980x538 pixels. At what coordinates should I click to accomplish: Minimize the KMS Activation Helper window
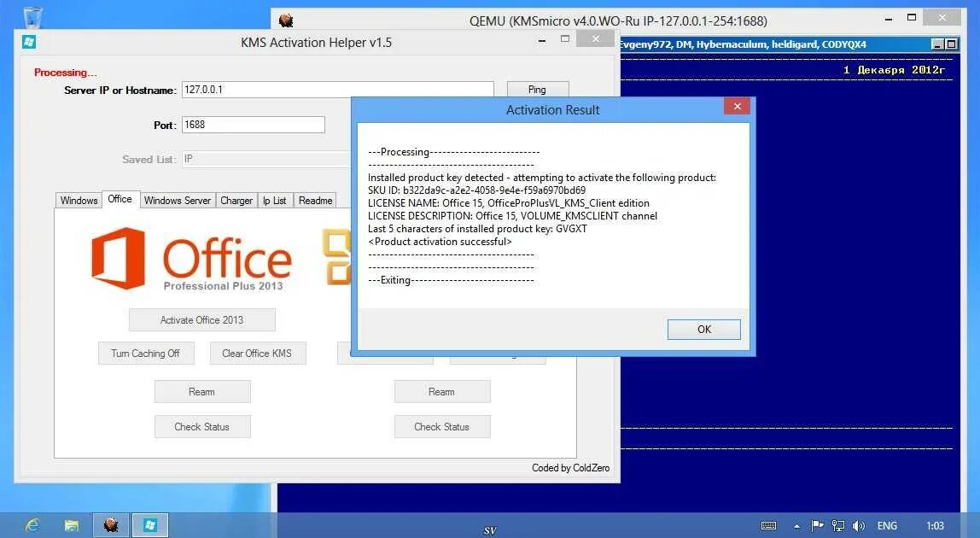pyautogui.click(x=542, y=41)
